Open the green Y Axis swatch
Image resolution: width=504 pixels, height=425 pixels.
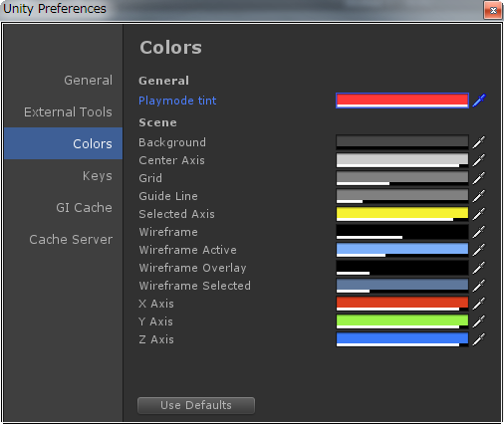click(x=402, y=321)
